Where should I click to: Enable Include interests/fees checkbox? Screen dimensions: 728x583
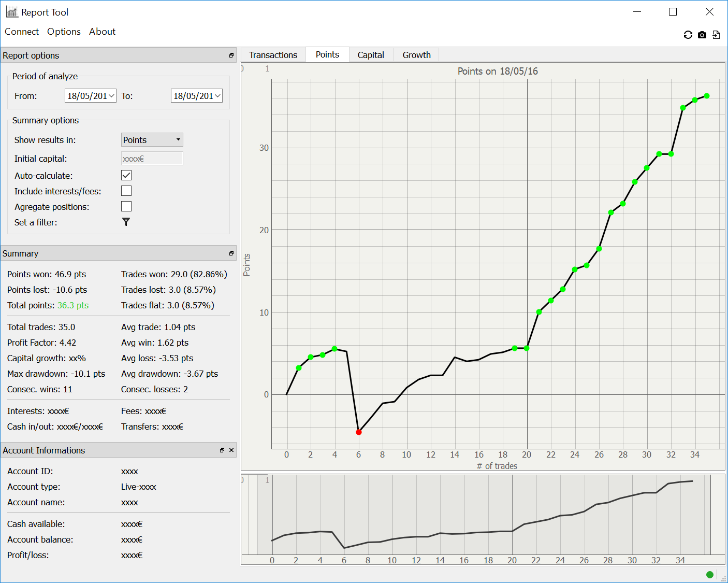(126, 191)
